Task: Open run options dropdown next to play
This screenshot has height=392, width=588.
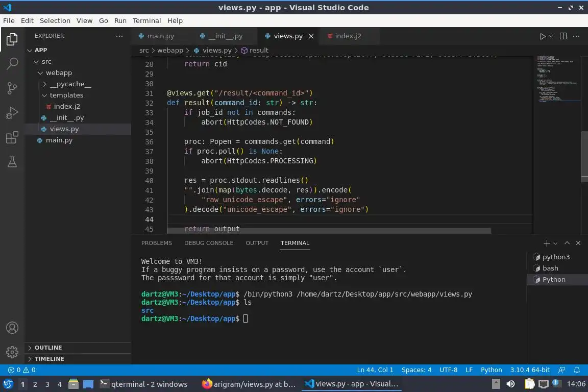Action: 551,36
